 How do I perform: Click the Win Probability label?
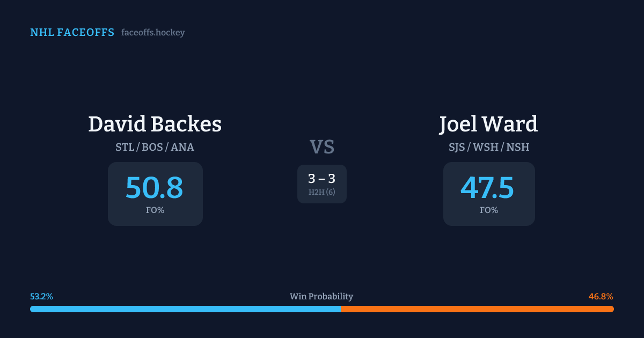coord(321,297)
